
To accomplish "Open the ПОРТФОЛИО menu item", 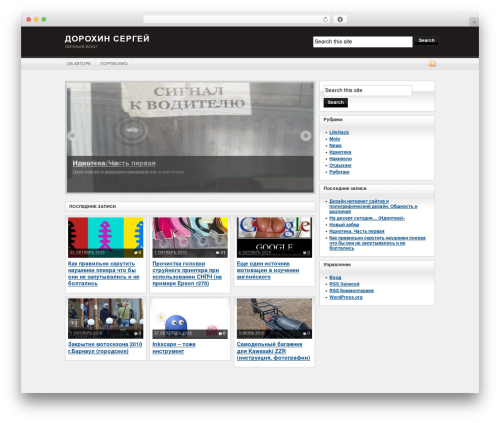I will tap(114, 63).
